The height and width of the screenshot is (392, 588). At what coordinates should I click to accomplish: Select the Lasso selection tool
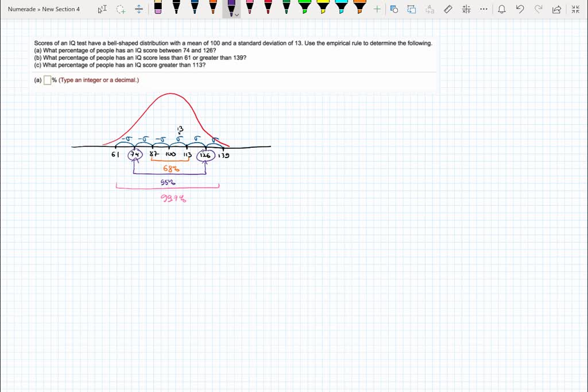pyautogui.click(x=119, y=9)
